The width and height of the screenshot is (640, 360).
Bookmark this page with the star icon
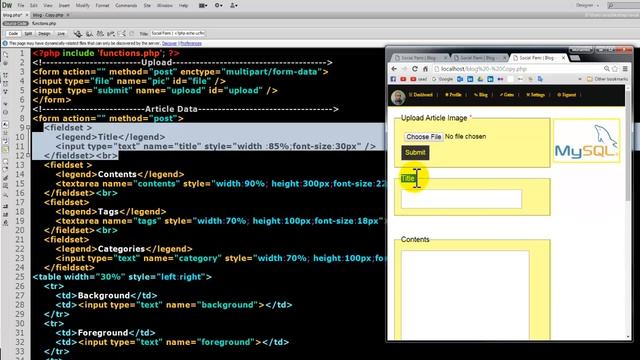615,69
